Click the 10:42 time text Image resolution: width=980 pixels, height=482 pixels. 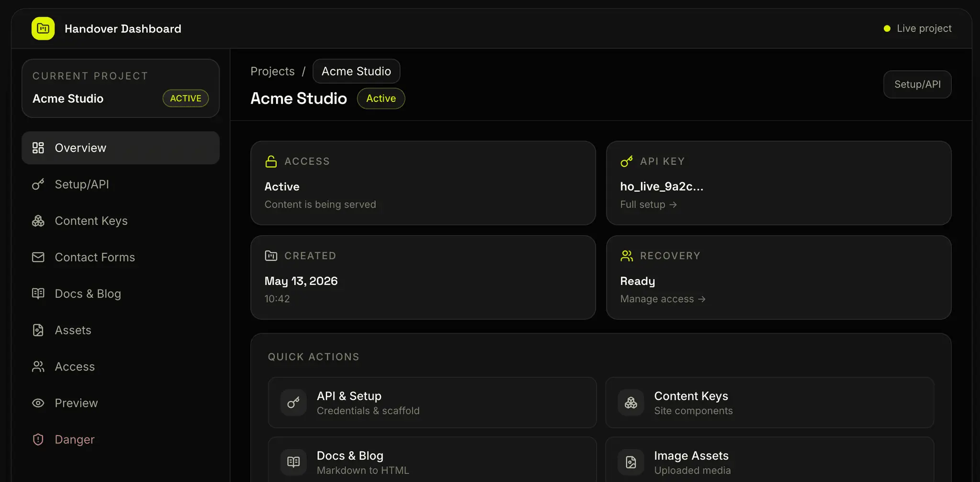(x=277, y=299)
